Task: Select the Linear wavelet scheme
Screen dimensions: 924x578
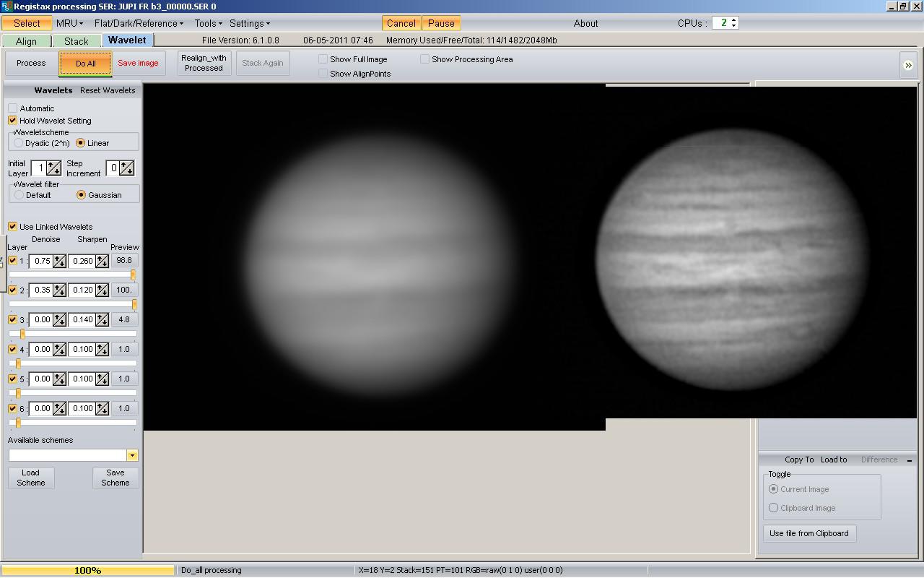Action: [x=80, y=143]
